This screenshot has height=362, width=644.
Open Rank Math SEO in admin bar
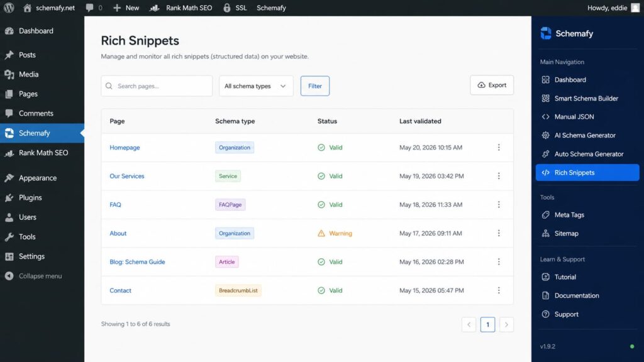click(180, 8)
